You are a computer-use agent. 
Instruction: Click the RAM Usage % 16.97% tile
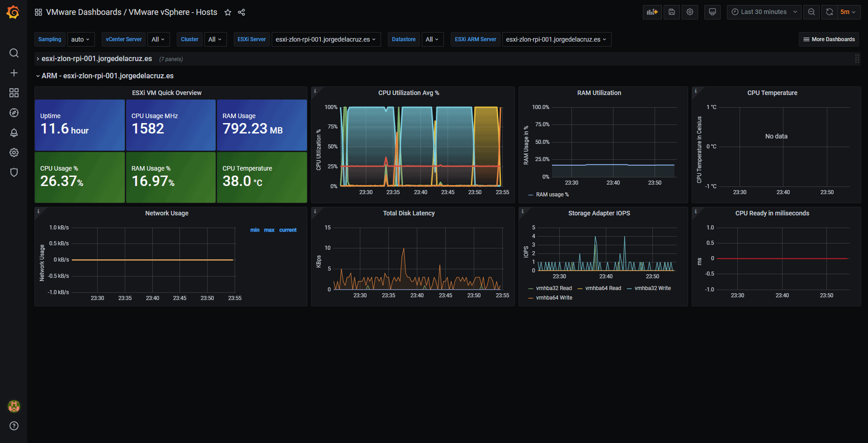171,177
